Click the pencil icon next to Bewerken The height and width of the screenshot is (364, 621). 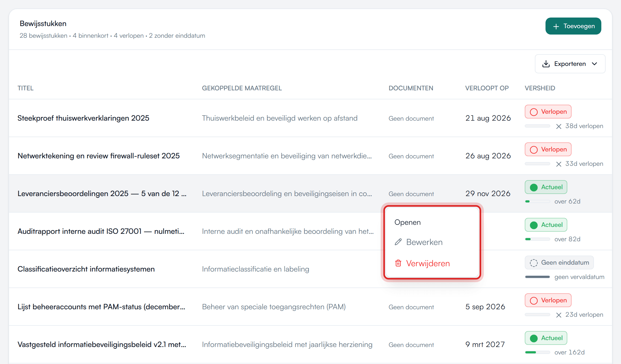[x=398, y=242]
